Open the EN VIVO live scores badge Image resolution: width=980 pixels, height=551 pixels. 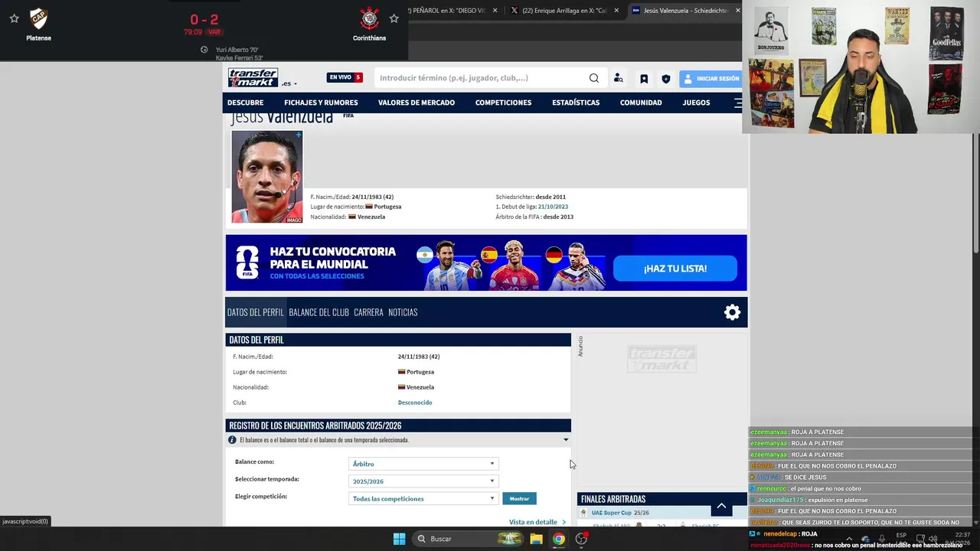(345, 77)
